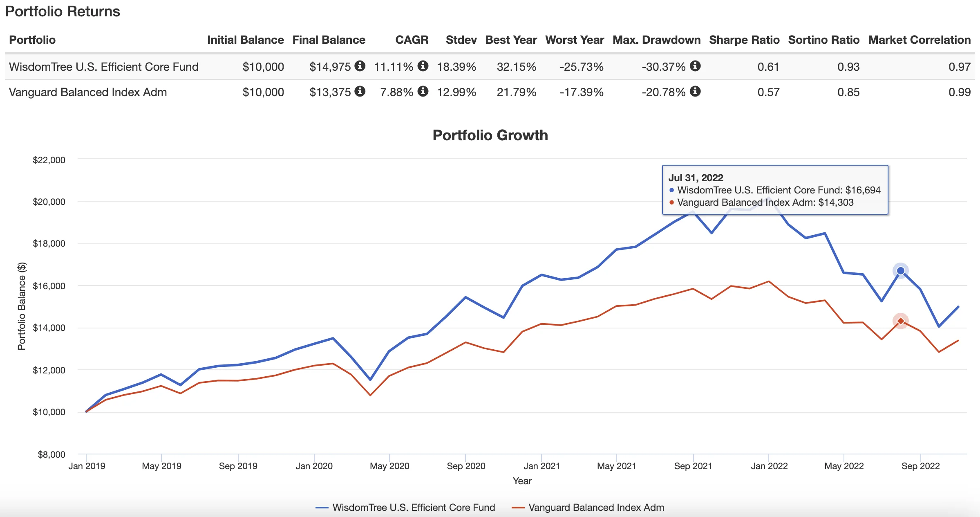Click the Portfolio Balance ($) y-axis title
The image size is (980, 517).
click(22, 306)
